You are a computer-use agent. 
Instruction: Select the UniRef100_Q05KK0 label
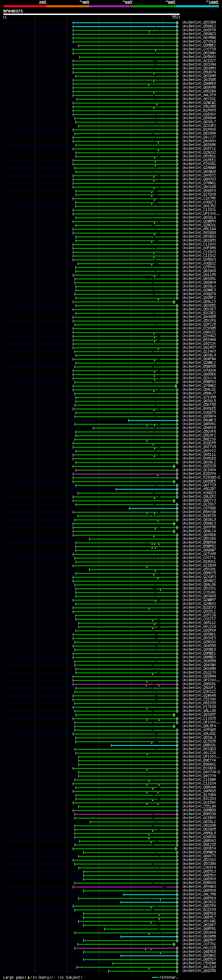pos(199,57)
